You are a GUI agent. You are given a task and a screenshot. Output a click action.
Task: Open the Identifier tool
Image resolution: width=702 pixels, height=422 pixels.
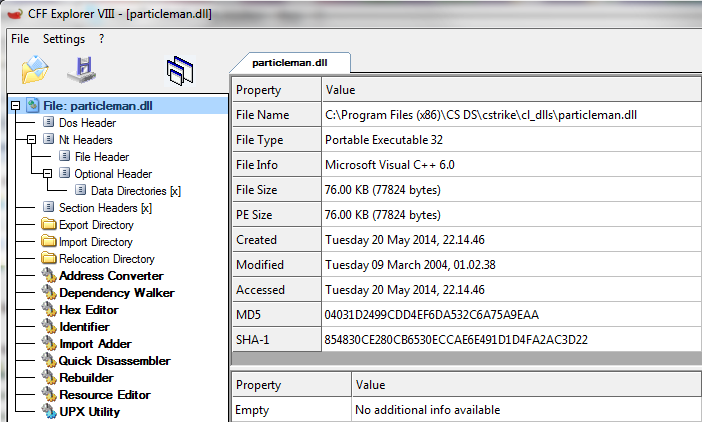coord(84,327)
